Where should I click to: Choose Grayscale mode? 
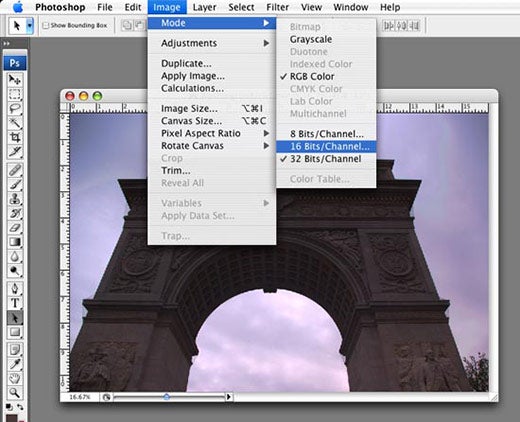click(x=326, y=39)
